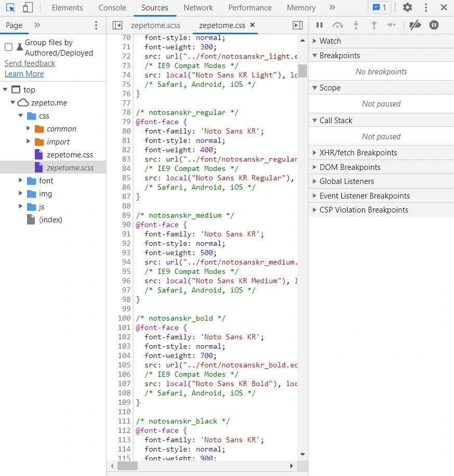Click the Step button arrow
The height and width of the screenshot is (476, 454).
(x=392, y=25)
